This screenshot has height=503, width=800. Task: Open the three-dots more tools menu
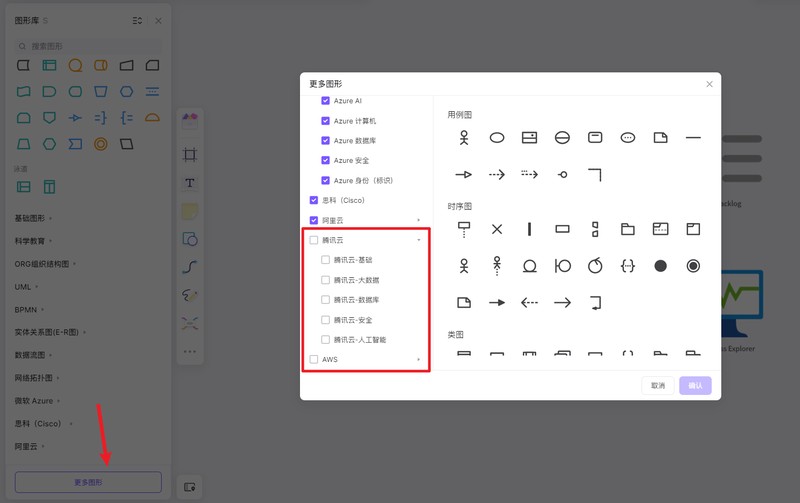tap(190, 351)
